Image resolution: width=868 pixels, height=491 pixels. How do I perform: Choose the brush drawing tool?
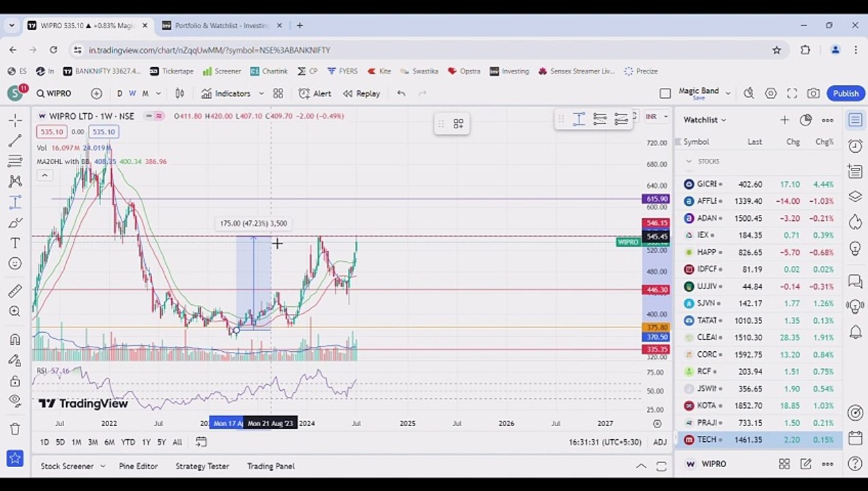pyautogui.click(x=14, y=223)
